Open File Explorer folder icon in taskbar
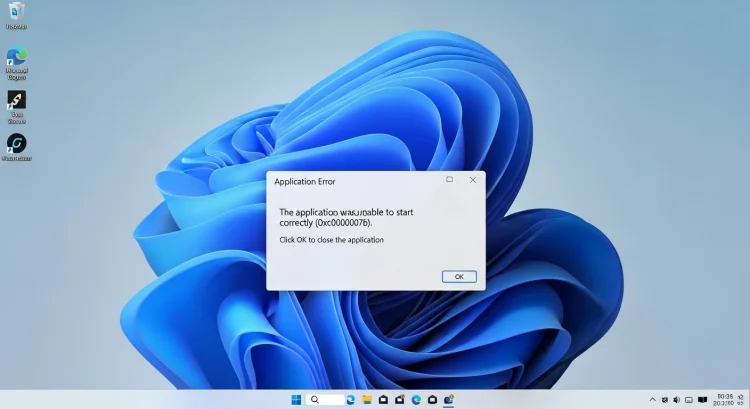 [x=367, y=399]
